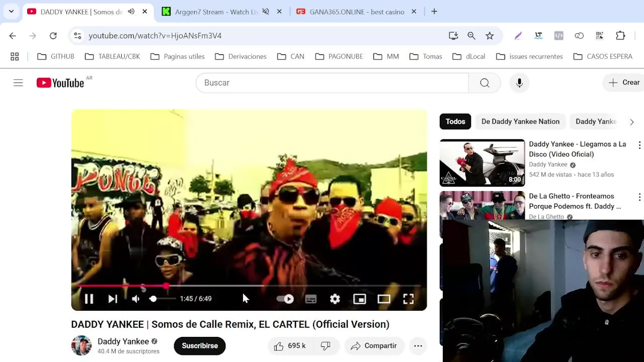Viewport: 644px width, 362px height.
Task: Open zoom magnifier in address bar
Action: pyautogui.click(x=471, y=36)
